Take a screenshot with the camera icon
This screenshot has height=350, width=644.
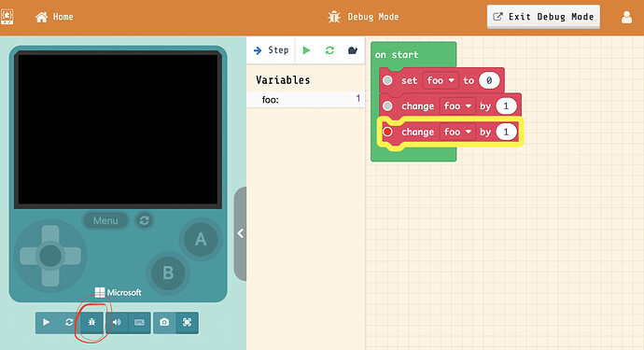point(164,323)
